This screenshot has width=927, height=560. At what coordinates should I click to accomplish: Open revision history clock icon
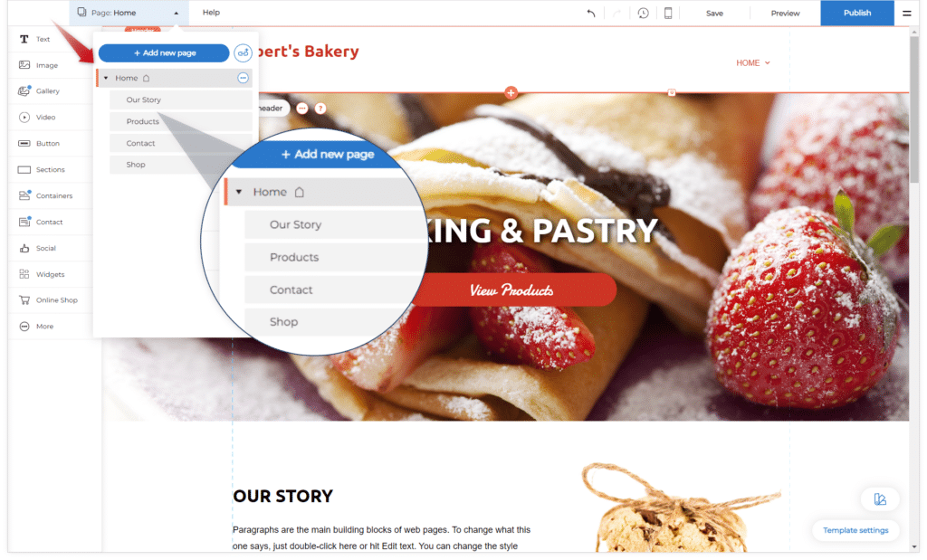[x=644, y=13]
